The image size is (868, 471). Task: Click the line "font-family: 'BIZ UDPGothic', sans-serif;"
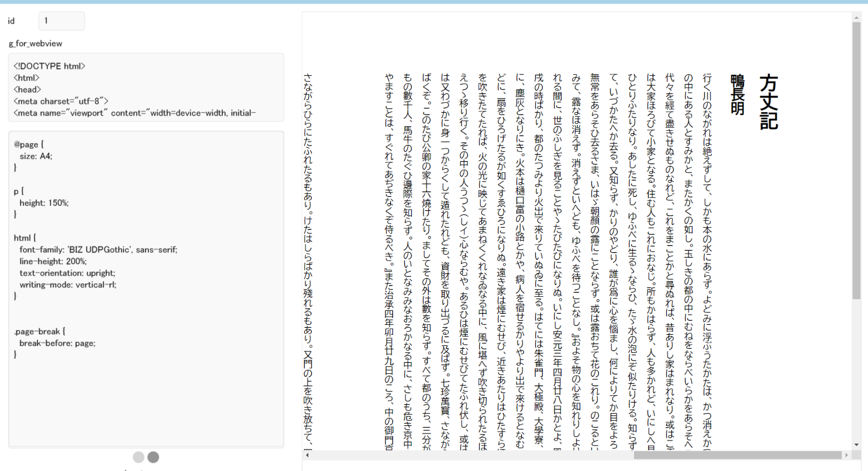98,250
